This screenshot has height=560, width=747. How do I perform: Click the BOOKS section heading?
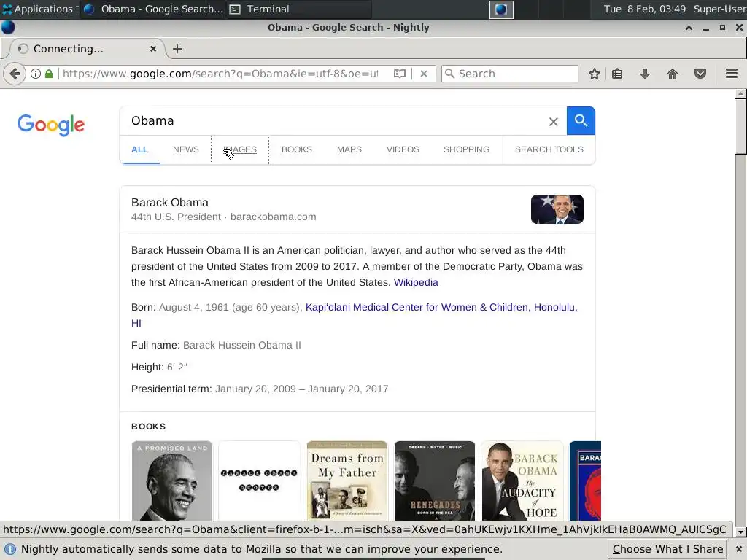click(149, 427)
